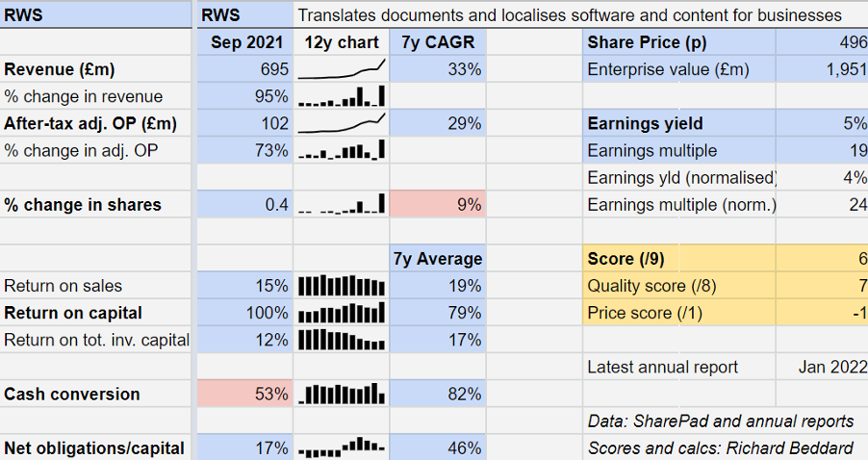Select the Scores and calcs: Richard Beddard note
The width and height of the screenshot is (868, 460).
point(721,447)
